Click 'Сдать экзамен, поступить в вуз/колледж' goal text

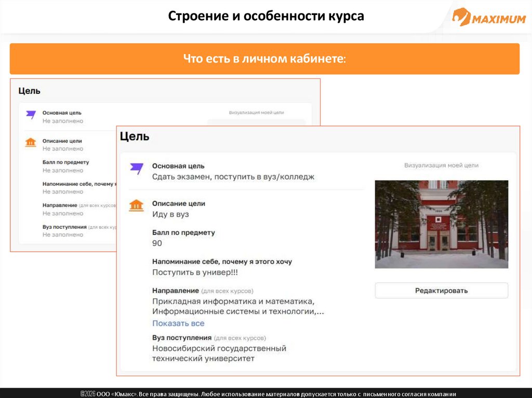[x=233, y=176]
